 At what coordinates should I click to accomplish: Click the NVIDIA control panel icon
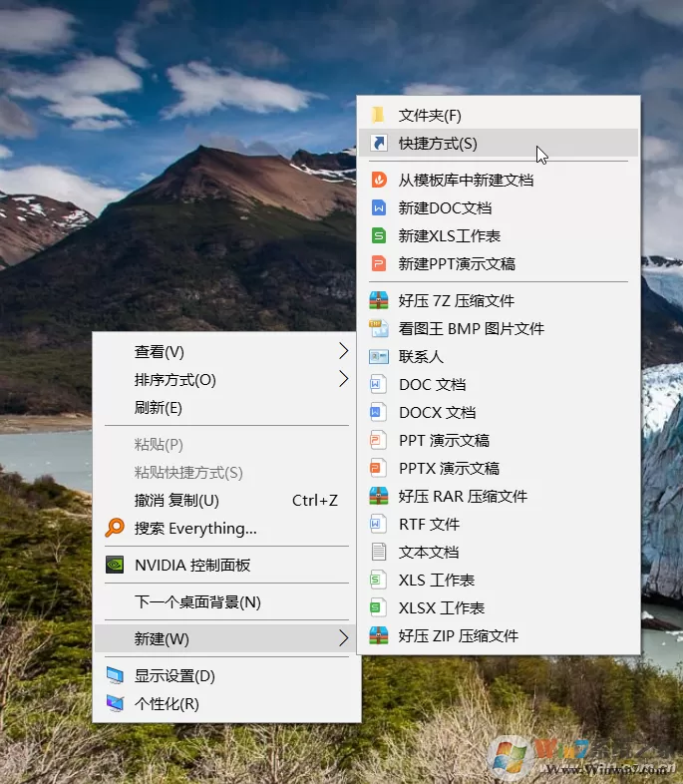click(x=115, y=565)
